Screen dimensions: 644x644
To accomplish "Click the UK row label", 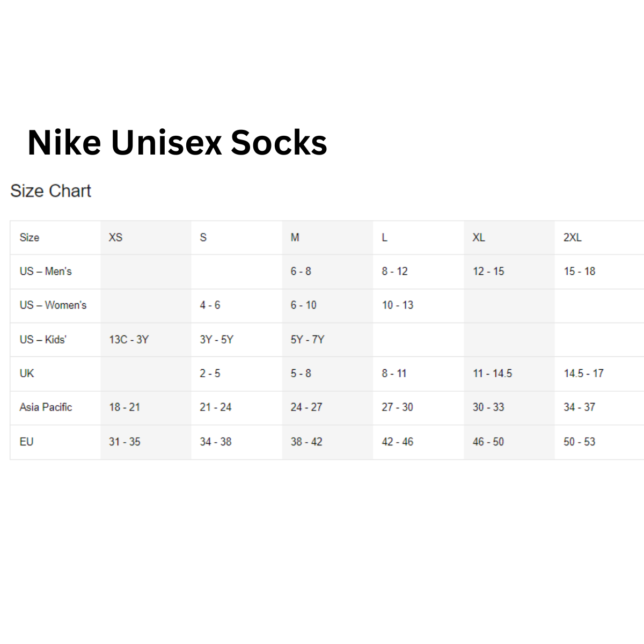I will (x=27, y=374).
